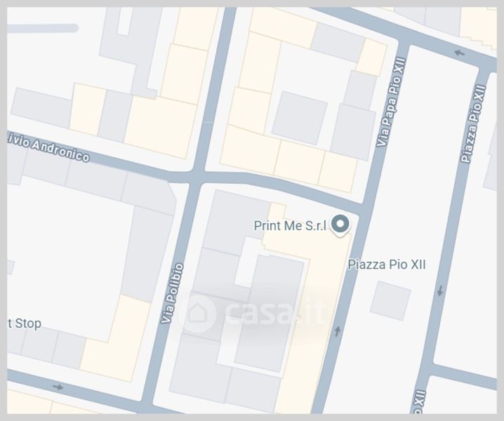This screenshot has height=421, width=504.
Task: Click the Via Polibio and Livio Andronico intersection
Action: click(x=197, y=177)
